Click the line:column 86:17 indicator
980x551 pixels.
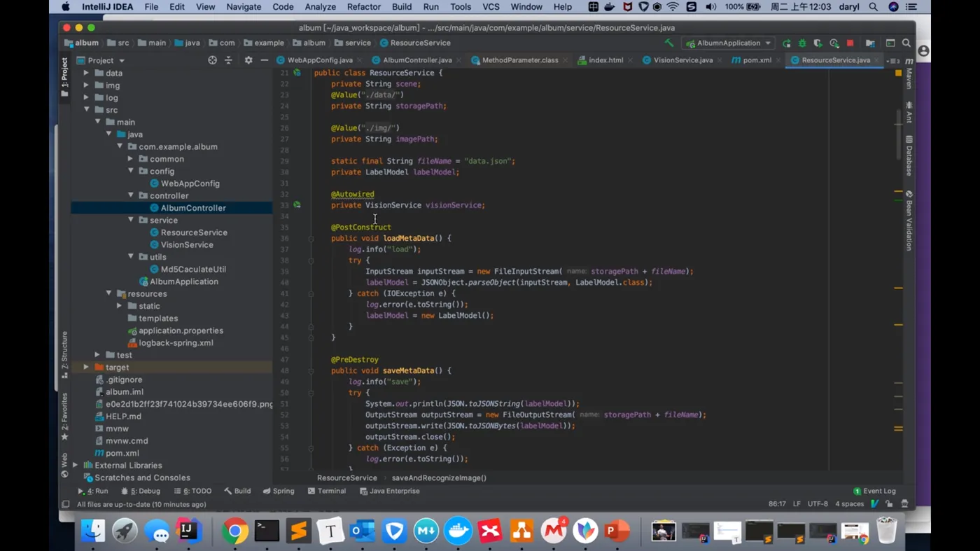[x=777, y=504]
